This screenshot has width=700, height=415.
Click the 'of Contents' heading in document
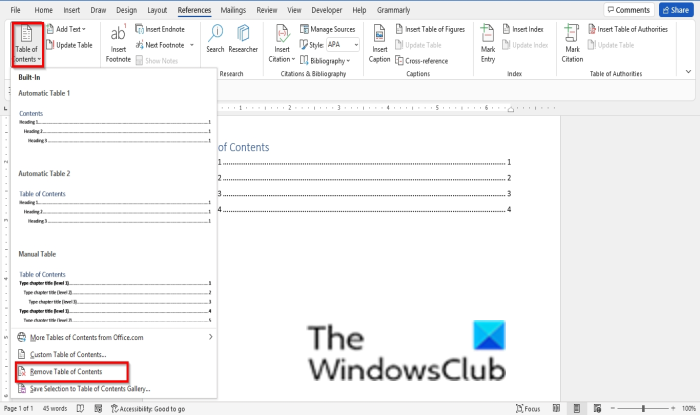pos(244,147)
